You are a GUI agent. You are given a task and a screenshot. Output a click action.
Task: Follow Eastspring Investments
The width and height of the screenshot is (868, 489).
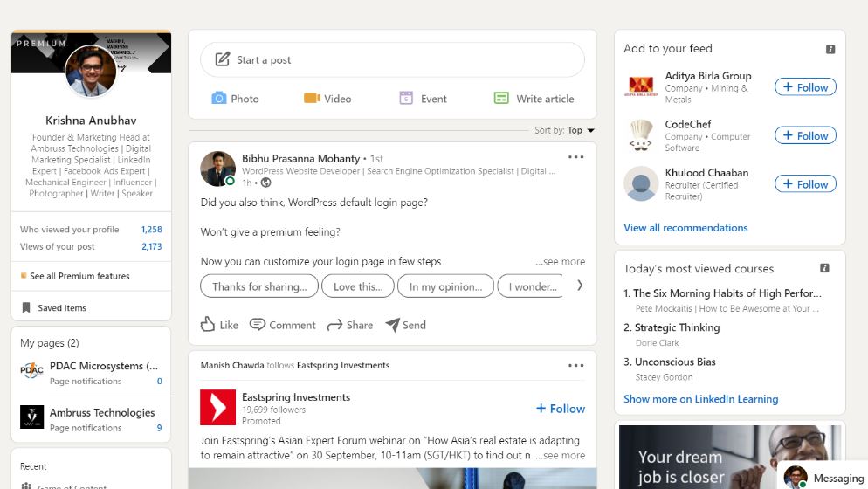click(x=561, y=409)
